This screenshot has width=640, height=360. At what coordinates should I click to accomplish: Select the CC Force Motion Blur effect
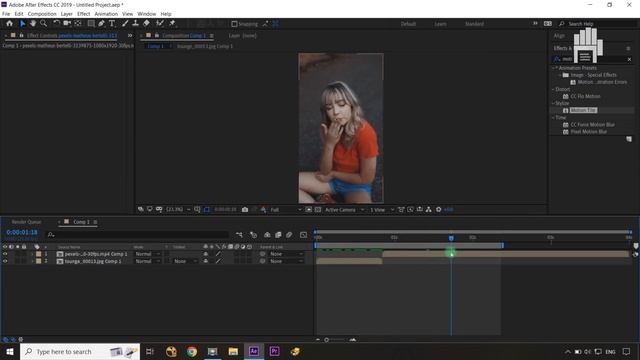click(x=592, y=124)
